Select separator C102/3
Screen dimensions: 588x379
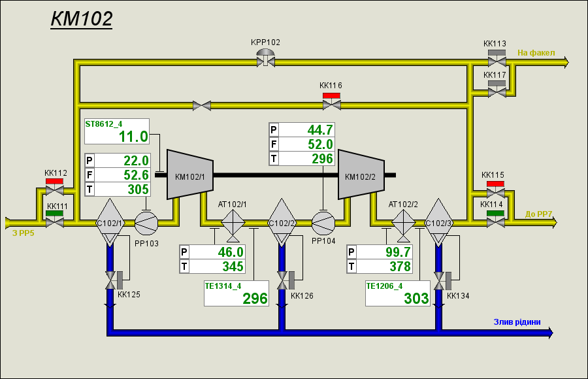coord(438,223)
